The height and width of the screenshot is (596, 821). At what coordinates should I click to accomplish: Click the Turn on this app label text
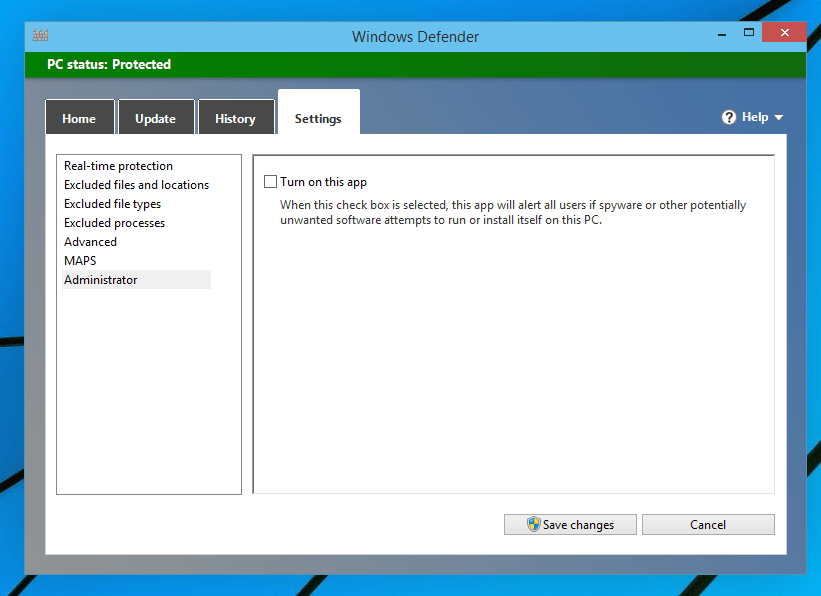point(323,182)
